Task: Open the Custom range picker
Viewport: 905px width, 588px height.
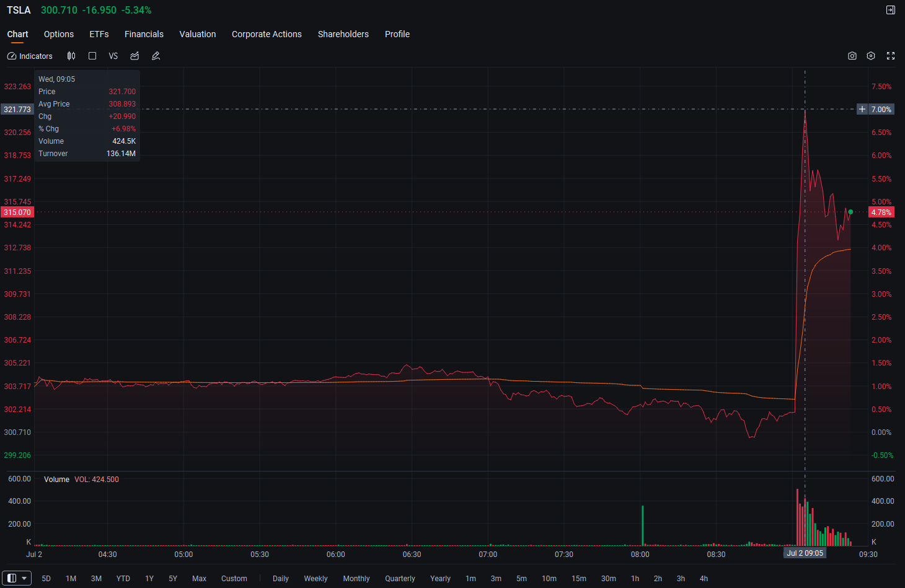Action: tap(234, 579)
